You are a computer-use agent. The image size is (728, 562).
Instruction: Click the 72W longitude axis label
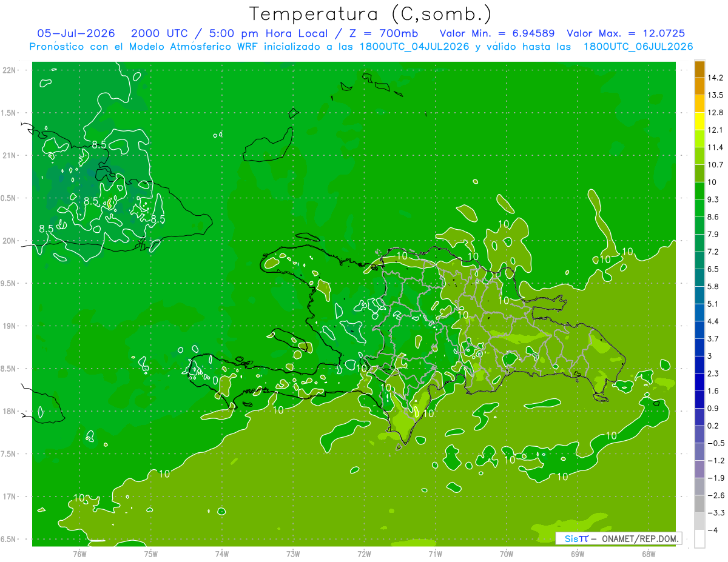pos(364,554)
